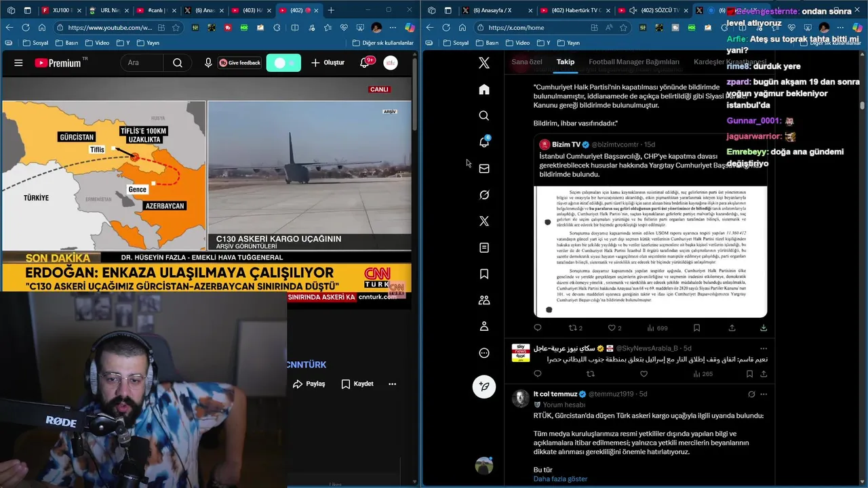Click the white compose post button on X
The width and height of the screenshot is (868, 488).
pos(484,386)
